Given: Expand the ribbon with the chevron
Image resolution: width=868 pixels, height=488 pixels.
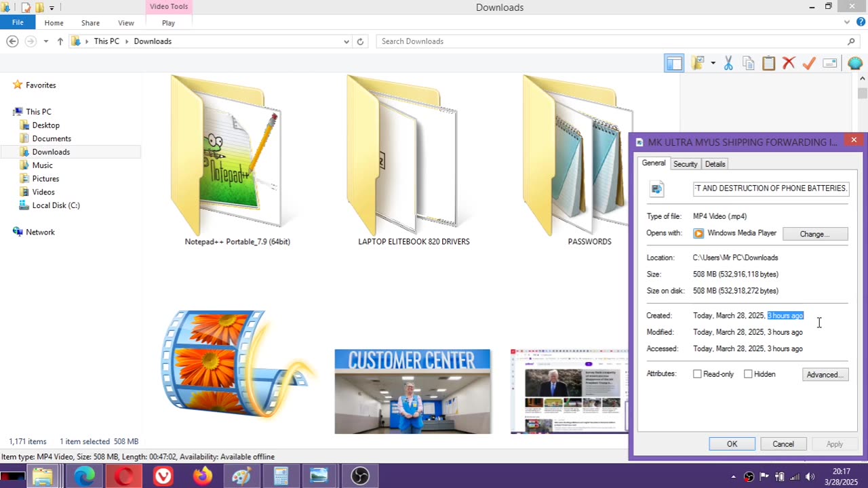Looking at the screenshot, I should pos(847,22).
